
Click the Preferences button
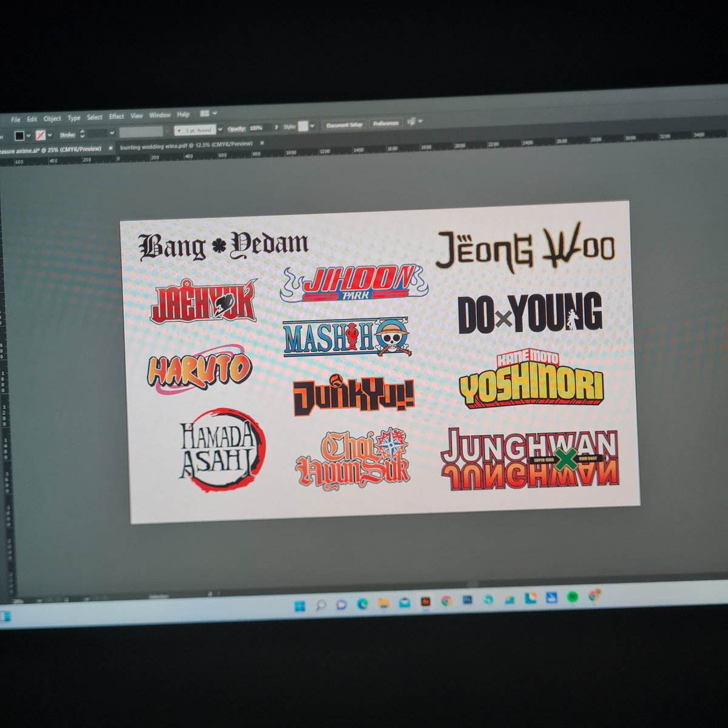click(x=386, y=124)
